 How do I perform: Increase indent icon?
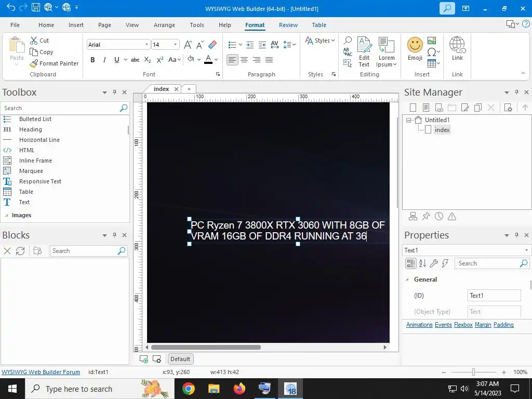click(x=250, y=45)
